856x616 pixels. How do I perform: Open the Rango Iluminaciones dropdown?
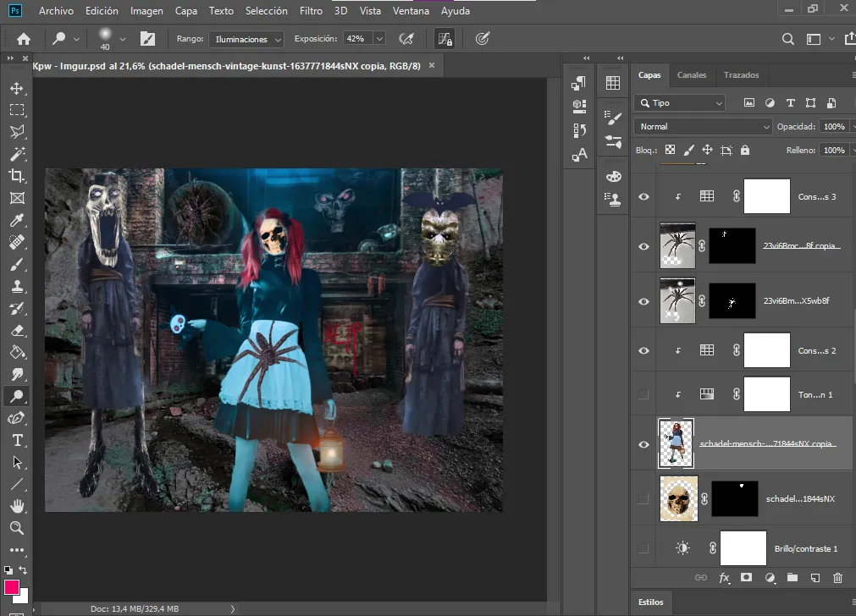click(x=246, y=39)
